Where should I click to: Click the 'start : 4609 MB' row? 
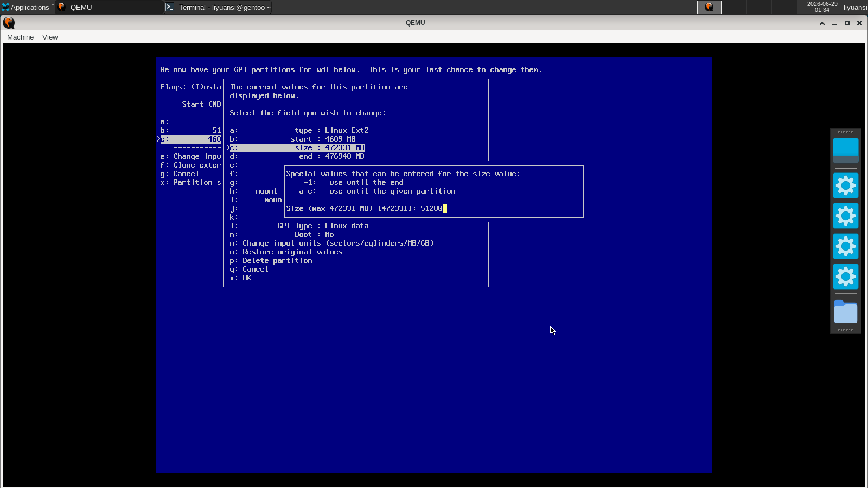[x=292, y=139]
